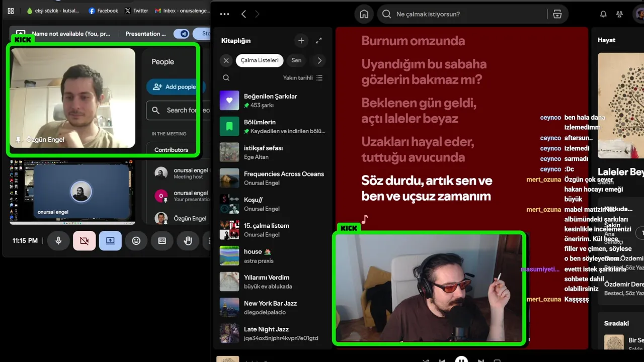Open Twitter bookmark
The image size is (644, 362).
point(136,11)
